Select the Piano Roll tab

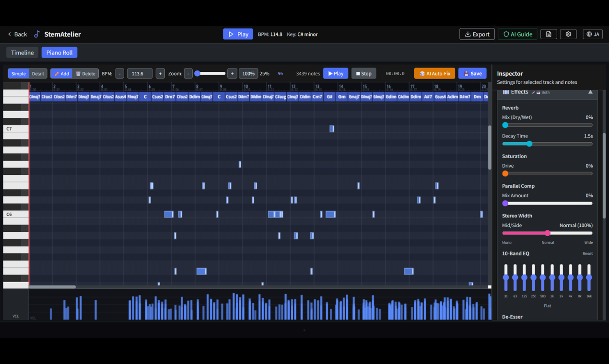point(59,53)
